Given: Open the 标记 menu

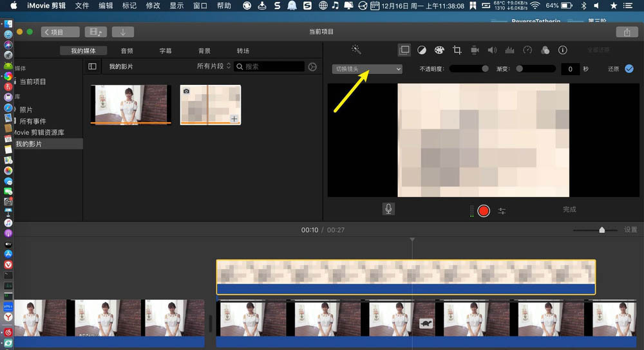Looking at the screenshot, I should pyautogui.click(x=129, y=6).
